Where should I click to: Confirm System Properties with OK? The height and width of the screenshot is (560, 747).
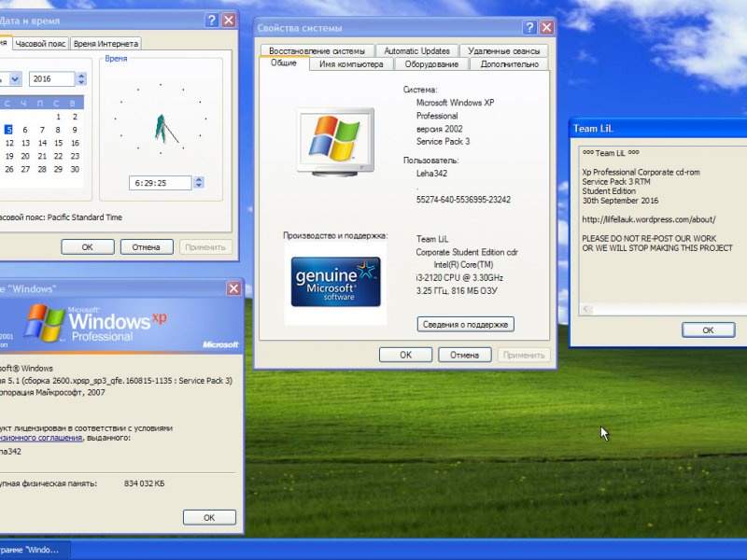tap(405, 355)
